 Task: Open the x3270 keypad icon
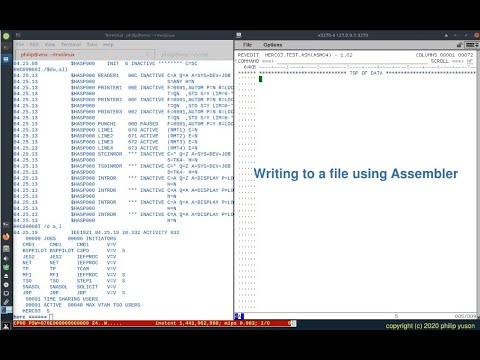(x=471, y=45)
